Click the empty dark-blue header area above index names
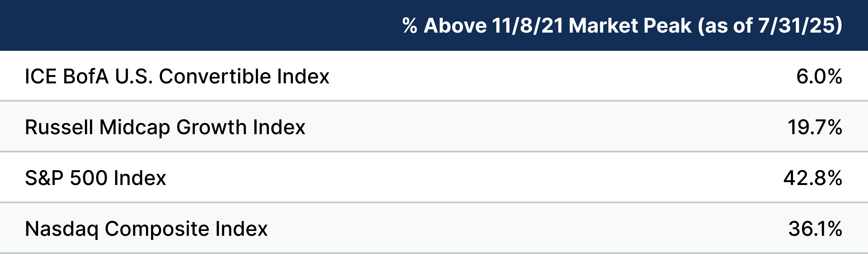Viewport: 868px width, 254px height. click(169, 26)
